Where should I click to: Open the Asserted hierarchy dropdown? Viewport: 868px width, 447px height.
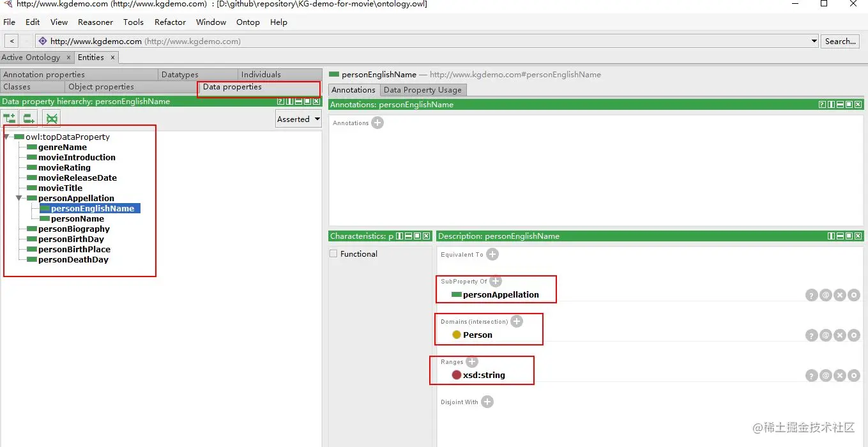click(299, 119)
